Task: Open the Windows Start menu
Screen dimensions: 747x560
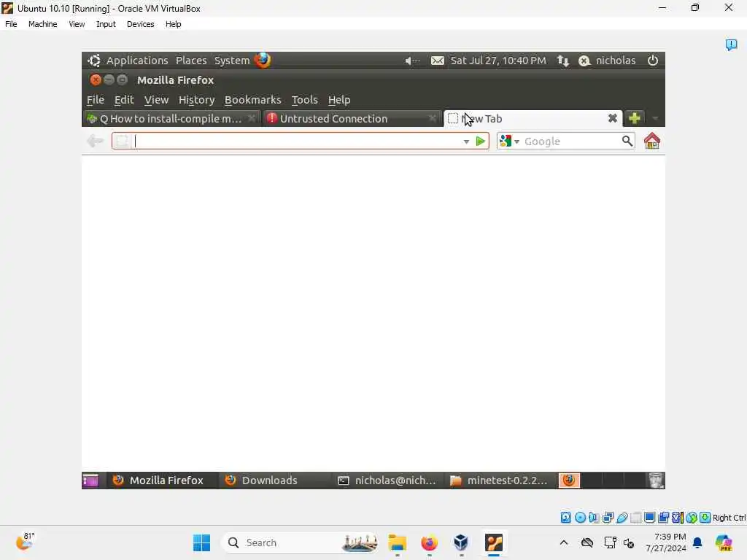Action: tap(201, 542)
